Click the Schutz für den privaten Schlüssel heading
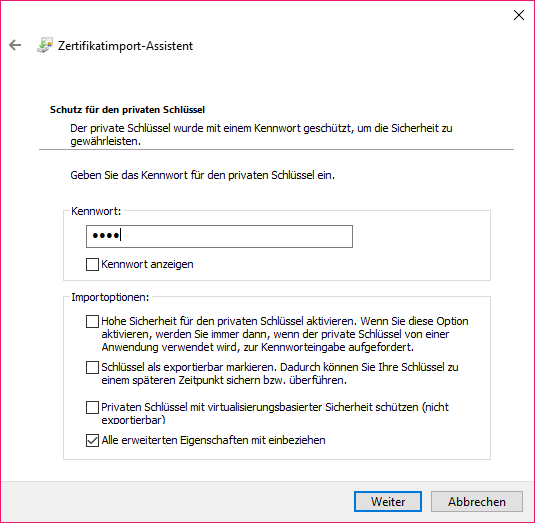 coord(127,110)
